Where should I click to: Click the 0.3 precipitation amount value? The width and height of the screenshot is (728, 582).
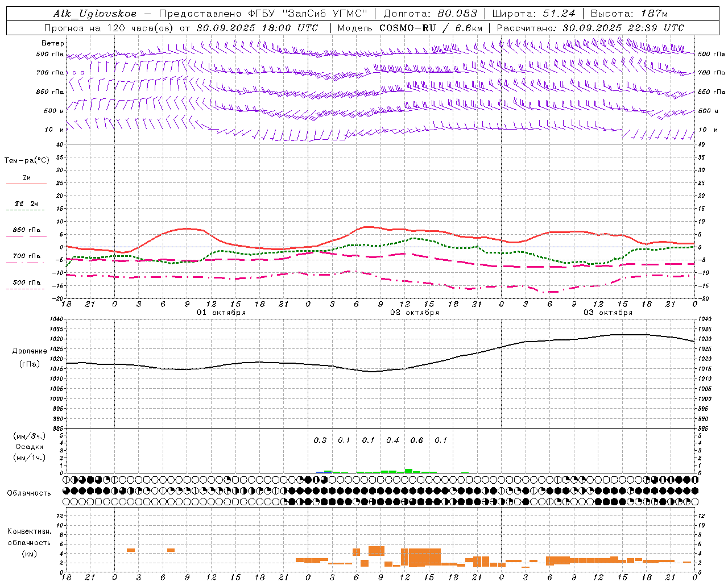(320, 440)
